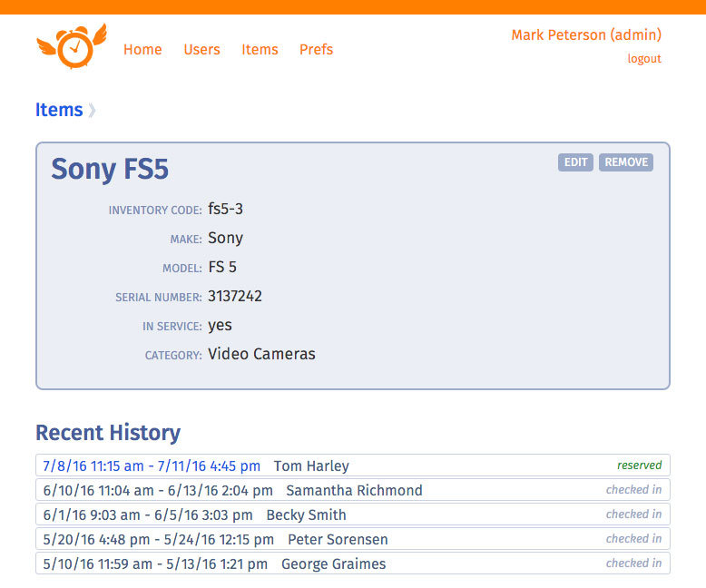Click checked in status for Samantha Richmond

click(x=633, y=490)
